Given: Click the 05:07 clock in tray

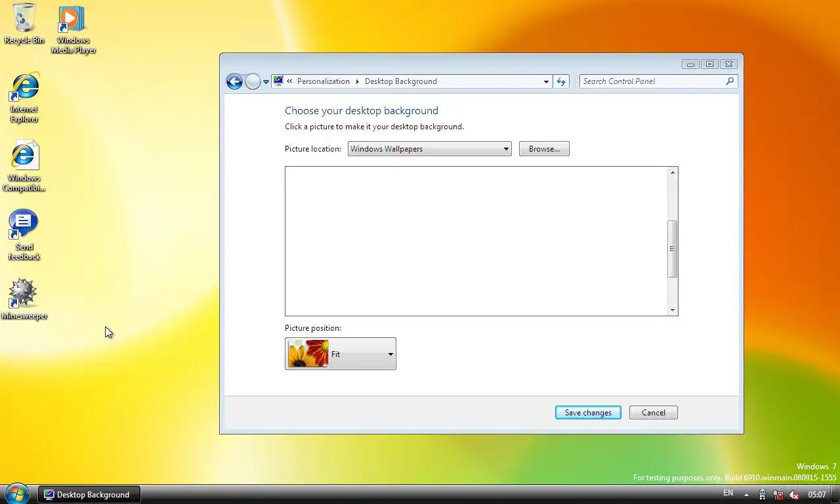Looking at the screenshot, I should coord(817,495).
